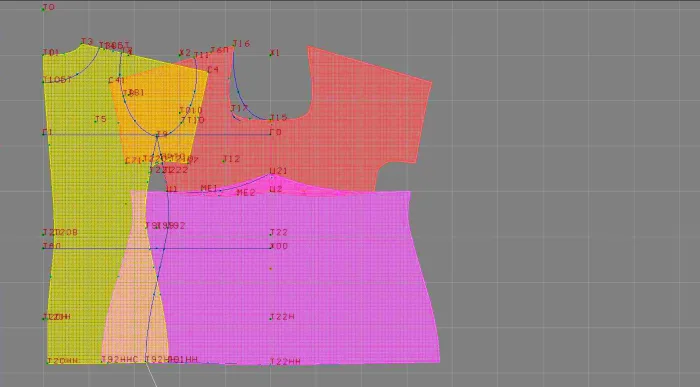Viewport: 700px width, 387px height.
Task: Pick the T22HH bottom hem point
Action: pyautogui.click(x=271, y=363)
